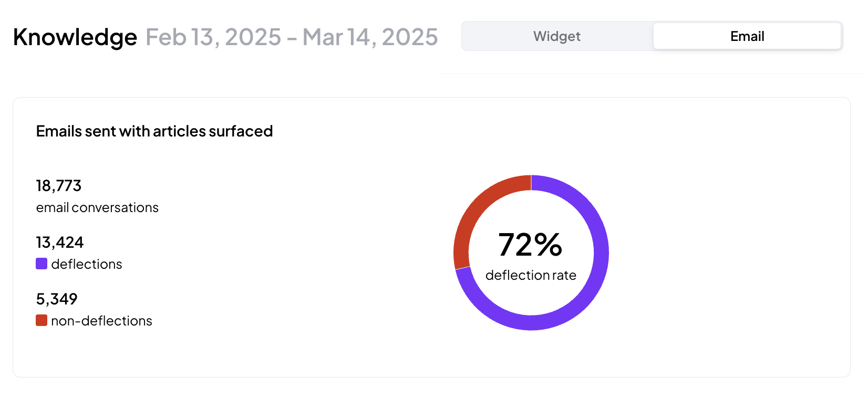
Task: Click the 'email conversations' label
Action: [97, 207]
